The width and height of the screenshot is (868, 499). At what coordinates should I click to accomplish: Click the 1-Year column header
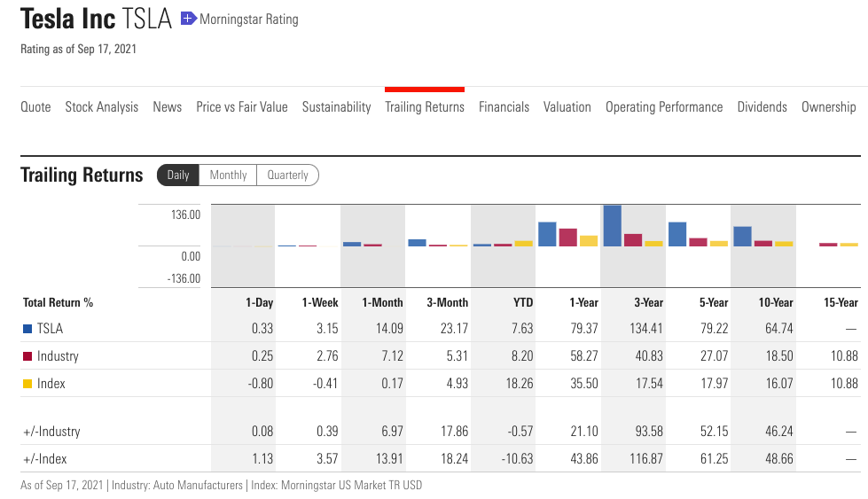coord(584,302)
